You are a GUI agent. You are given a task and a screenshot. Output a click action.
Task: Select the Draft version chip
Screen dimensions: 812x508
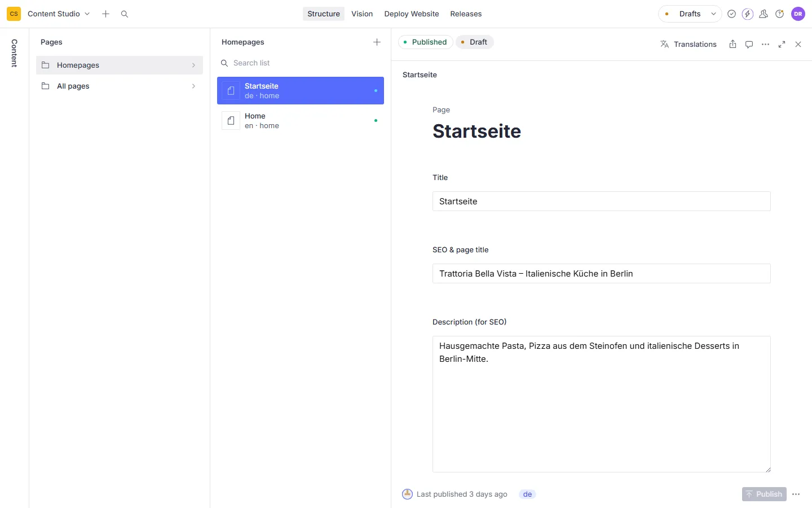tap(474, 42)
